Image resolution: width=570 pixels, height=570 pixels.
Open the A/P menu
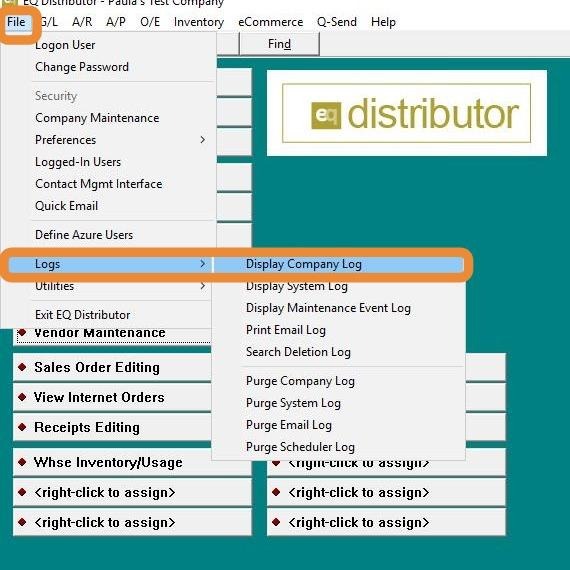pos(116,22)
